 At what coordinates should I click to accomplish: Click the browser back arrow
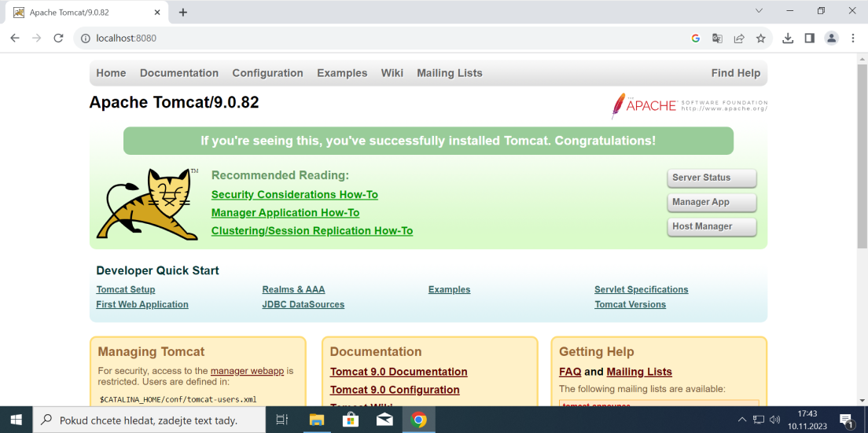tap(15, 38)
